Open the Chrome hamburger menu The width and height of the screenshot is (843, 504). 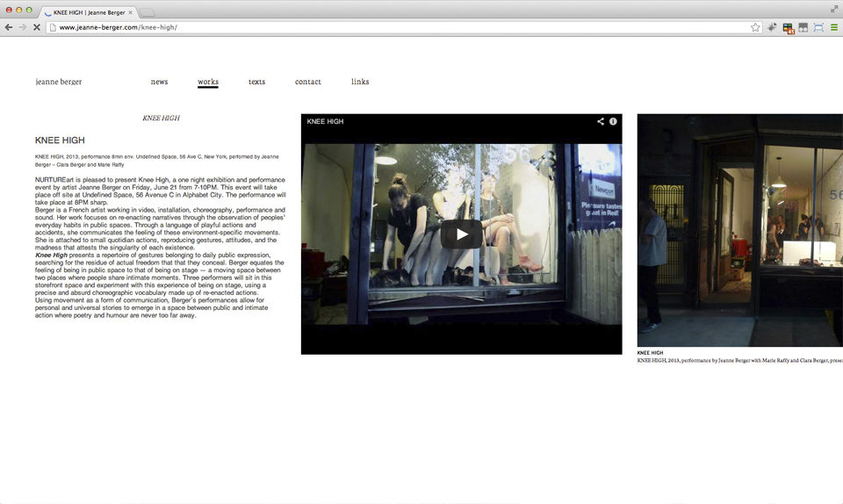(834, 27)
